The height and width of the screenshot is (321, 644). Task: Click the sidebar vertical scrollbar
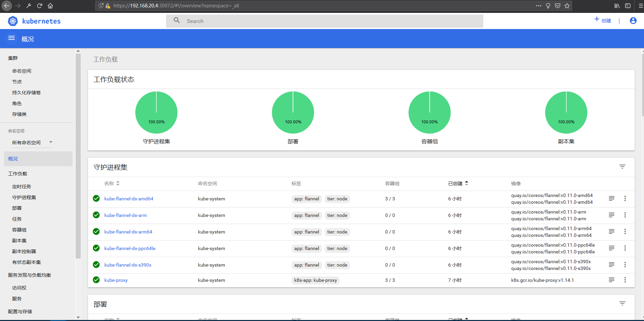click(78, 155)
